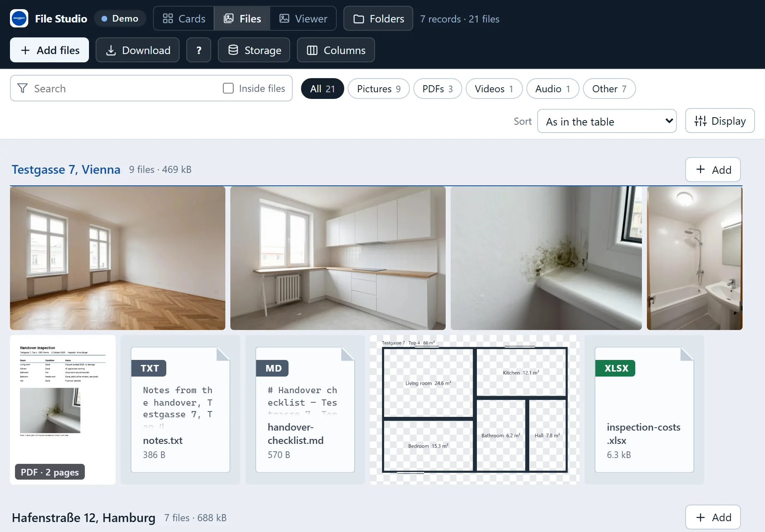Viewport: 765px width, 532px height.
Task: Open the white kitchen photo thumbnail
Action: click(x=338, y=258)
